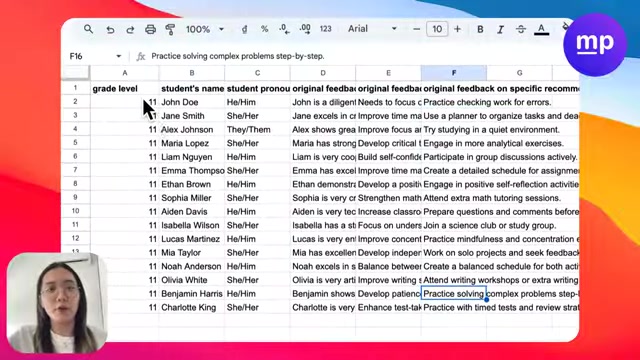The image size is (640, 360).
Task: Open the 100% zoom dropdown
Action: tap(205, 29)
